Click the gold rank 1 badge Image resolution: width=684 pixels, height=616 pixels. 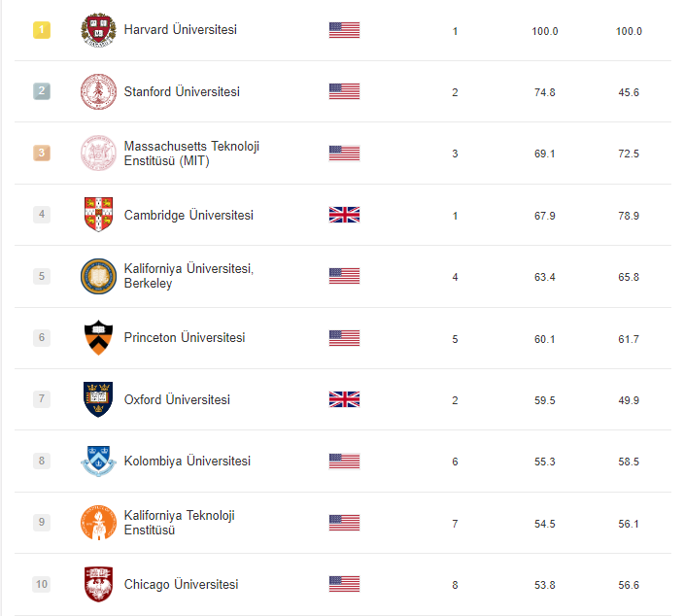(x=42, y=30)
